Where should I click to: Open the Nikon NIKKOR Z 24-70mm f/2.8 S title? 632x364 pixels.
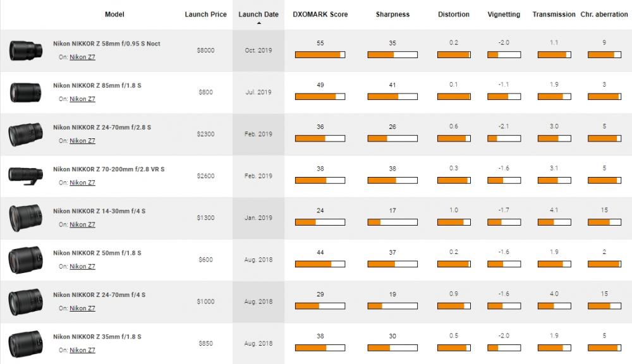click(102, 128)
